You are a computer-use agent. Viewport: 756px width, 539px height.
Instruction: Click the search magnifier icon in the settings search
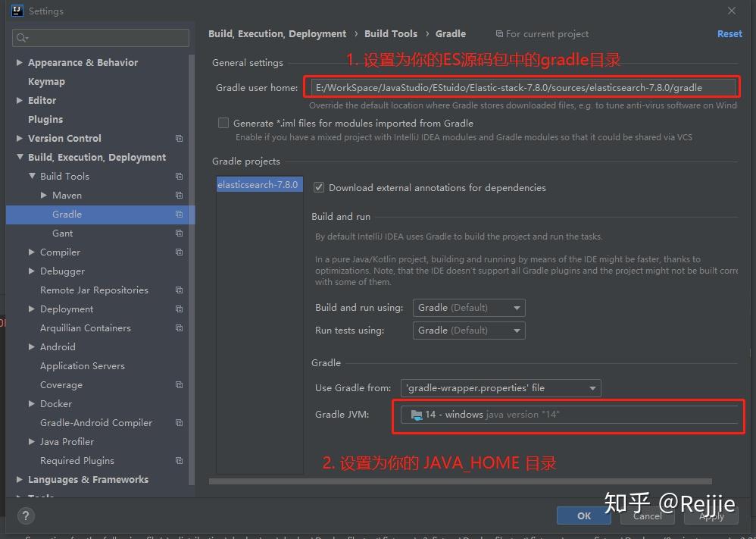click(x=22, y=38)
